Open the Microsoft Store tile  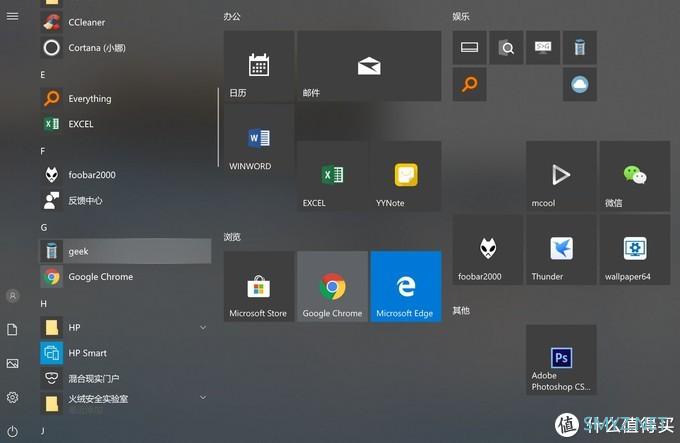pyautogui.click(x=259, y=287)
